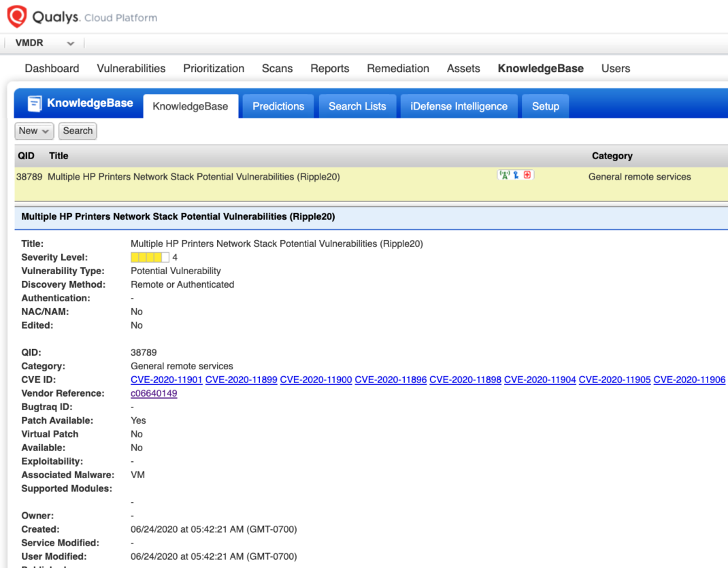
Task: Go to iDefense Intelligence tab
Action: [459, 106]
